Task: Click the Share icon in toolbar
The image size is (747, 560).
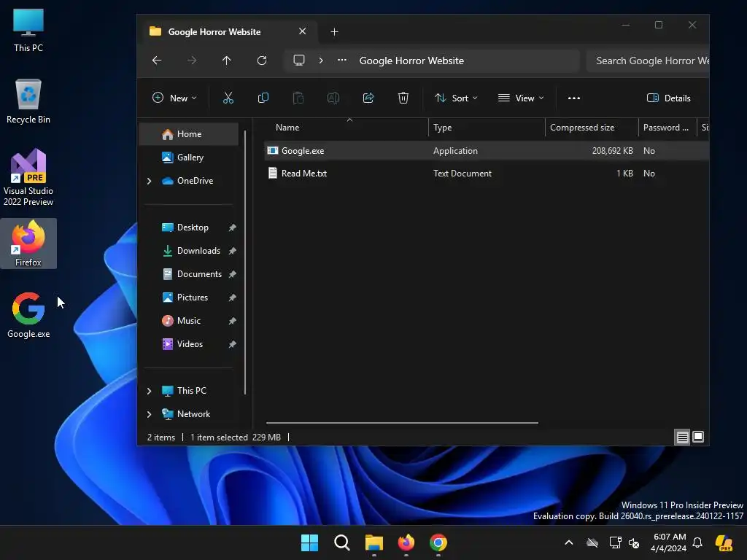Action: coord(368,98)
